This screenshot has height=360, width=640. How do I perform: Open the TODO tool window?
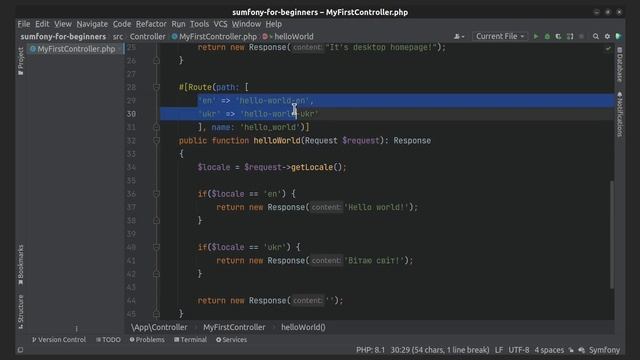[108, 340]
